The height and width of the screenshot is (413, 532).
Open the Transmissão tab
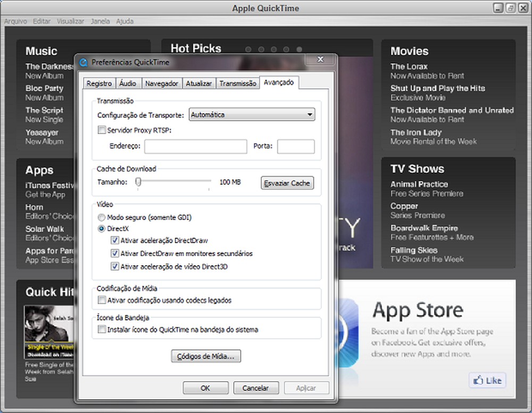click(238, 83)
